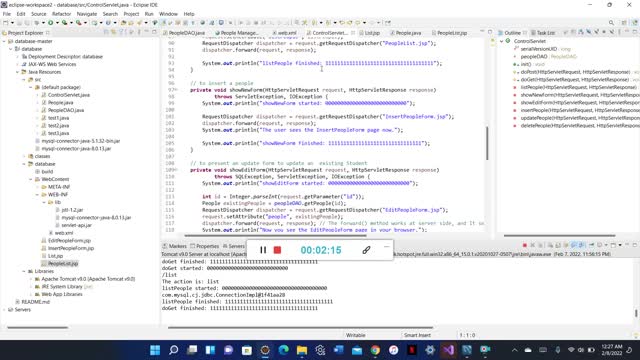Expand the Servers project in the explorer

4,310
